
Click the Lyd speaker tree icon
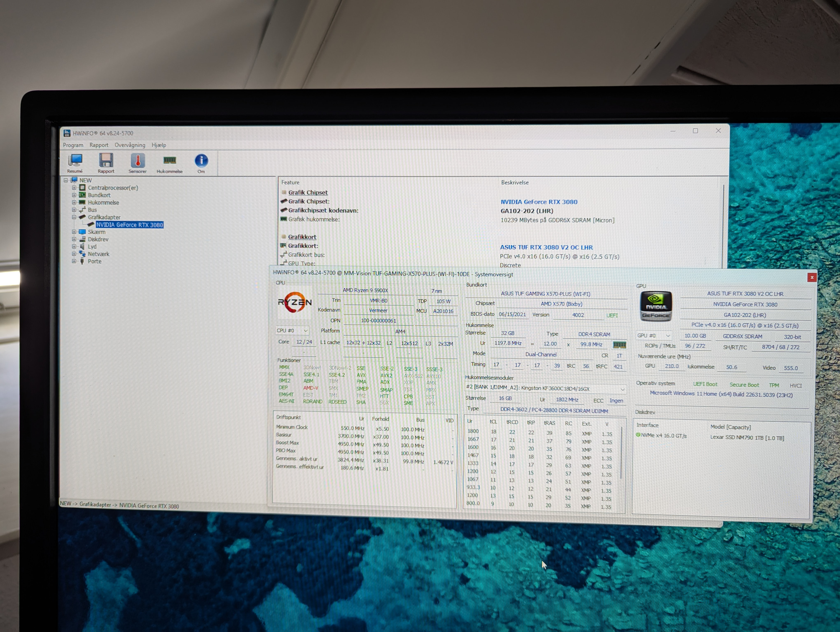(82, 247)
